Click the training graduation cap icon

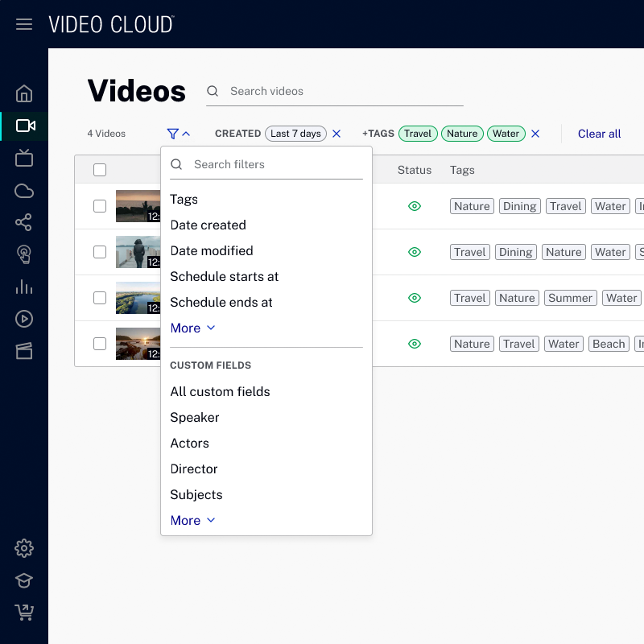coord(24,580)
